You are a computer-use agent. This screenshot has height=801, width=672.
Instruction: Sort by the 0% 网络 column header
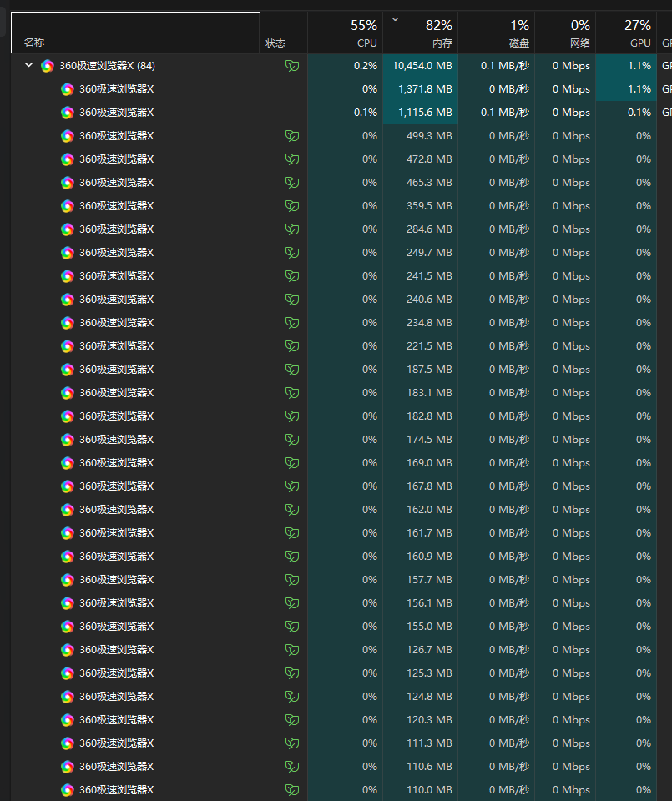coord(565,33)
